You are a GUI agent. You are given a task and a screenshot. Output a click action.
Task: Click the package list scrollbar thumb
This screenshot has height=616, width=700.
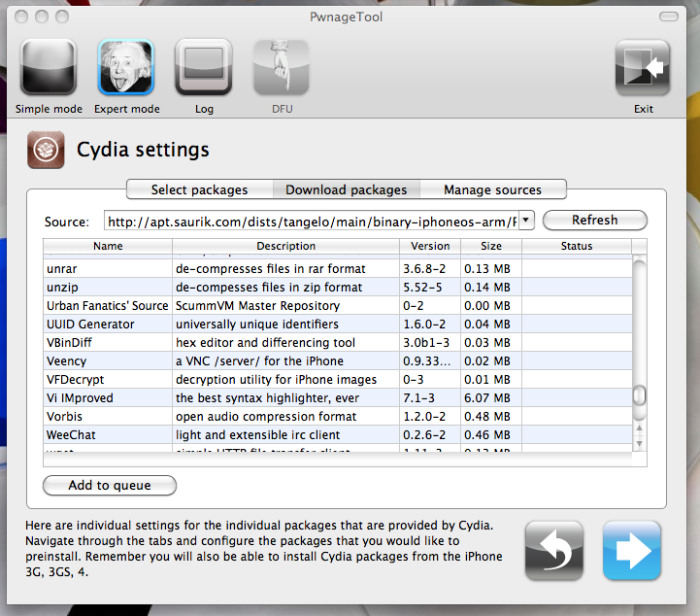click(639, 395)
